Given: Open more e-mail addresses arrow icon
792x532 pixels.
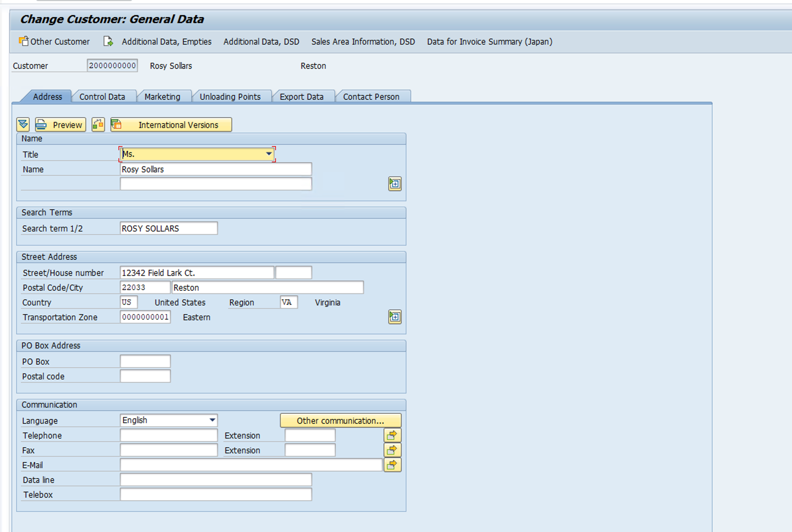Looking at the screenshot, I should pos(392,465).
